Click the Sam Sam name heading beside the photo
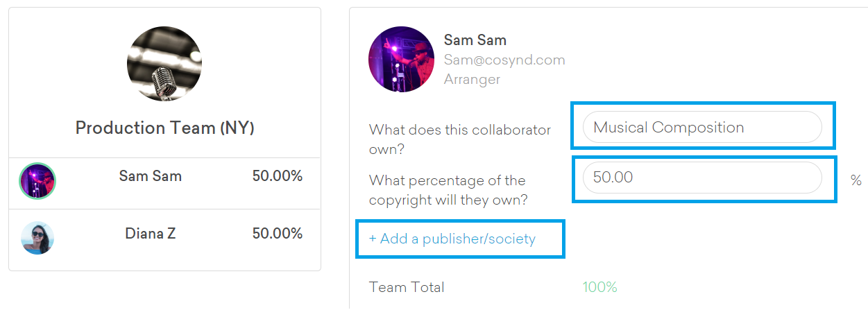Viewport: 868px width, 335px height. pos(475,40)
